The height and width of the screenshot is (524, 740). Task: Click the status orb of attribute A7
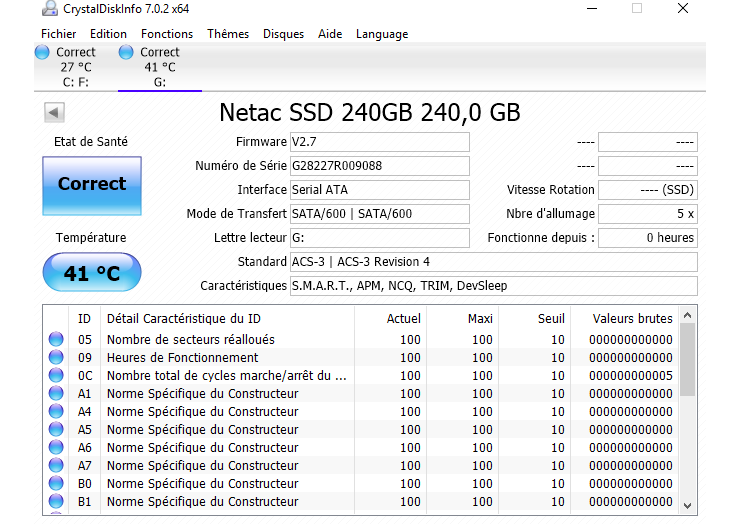(56, 465)
